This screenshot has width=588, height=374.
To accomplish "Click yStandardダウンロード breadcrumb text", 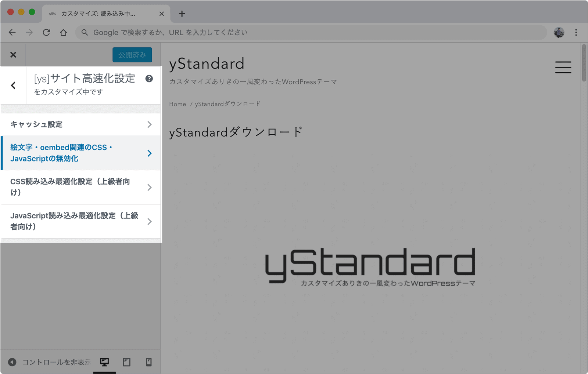I will click(228, 104).
